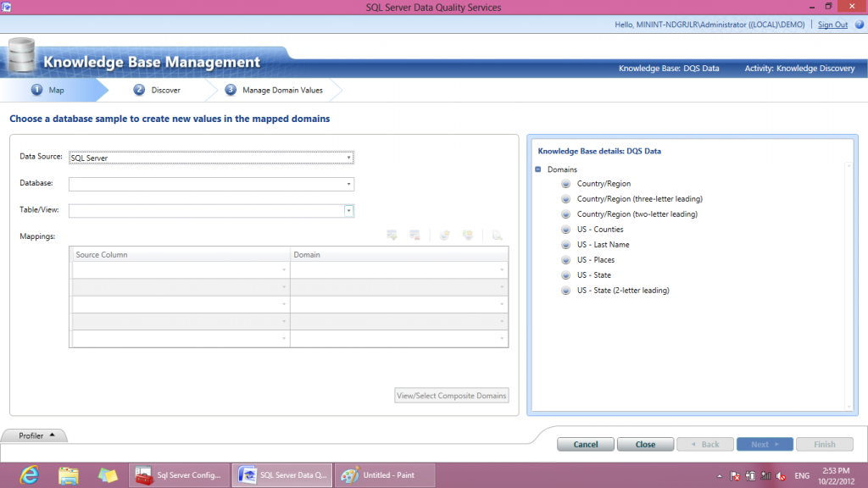Click the muted speaker volume tray icon
The height and width of the screenshot is (488, 868).
[781, 476]
